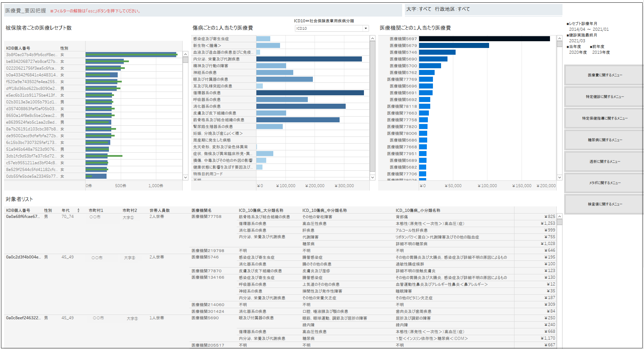Click the 医療機関5690 label in the institution chart
Image resolution: width=644 pixels, height=349 pixels.
(x=403, y=59)
